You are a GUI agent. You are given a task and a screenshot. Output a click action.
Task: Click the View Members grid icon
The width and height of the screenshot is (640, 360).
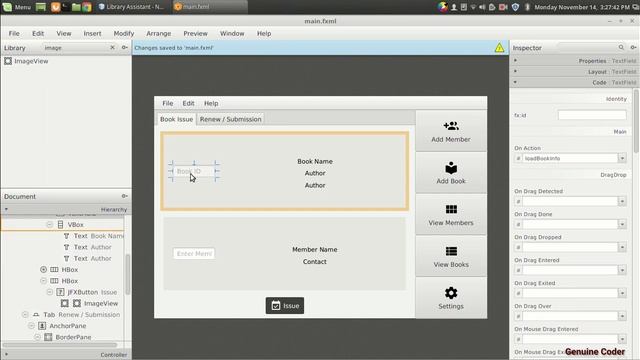451,209
